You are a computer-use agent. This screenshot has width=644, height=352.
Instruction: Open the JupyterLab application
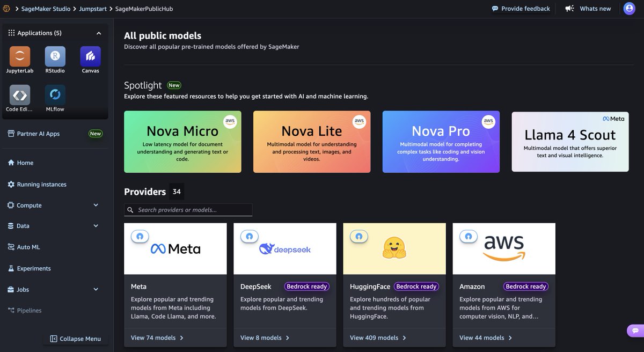coord(19,56)
